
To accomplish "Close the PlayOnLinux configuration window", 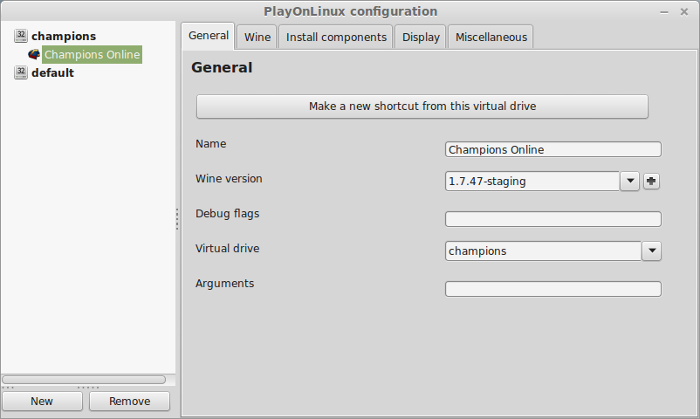I will [x=684, y=12].
